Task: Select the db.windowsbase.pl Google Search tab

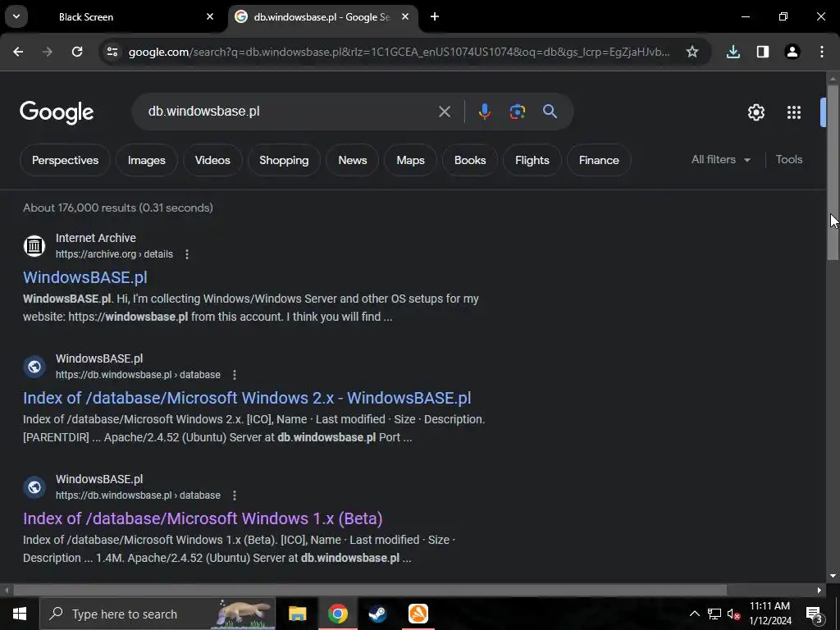Action: click(322, 16)
